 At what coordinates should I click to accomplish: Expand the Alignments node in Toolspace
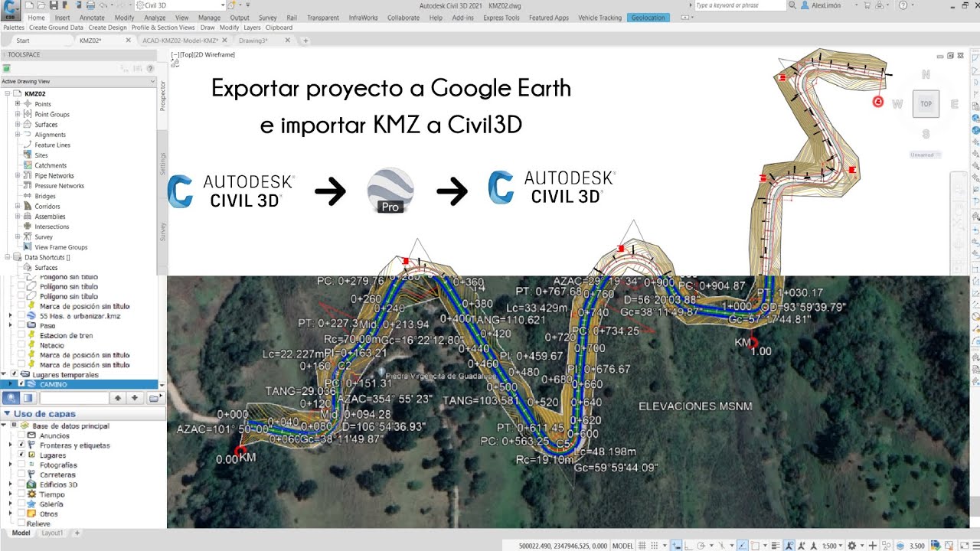pos(18,134)
